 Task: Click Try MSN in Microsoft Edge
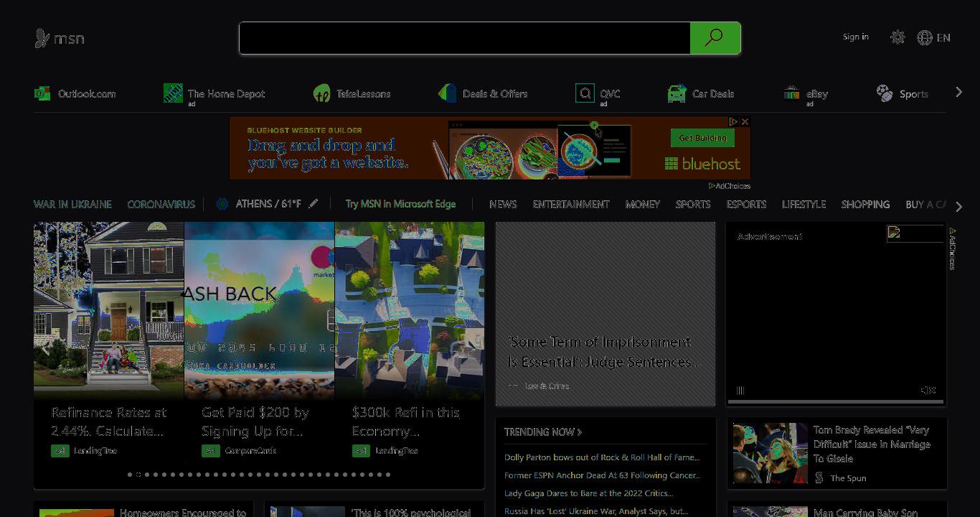pos(400,204)
